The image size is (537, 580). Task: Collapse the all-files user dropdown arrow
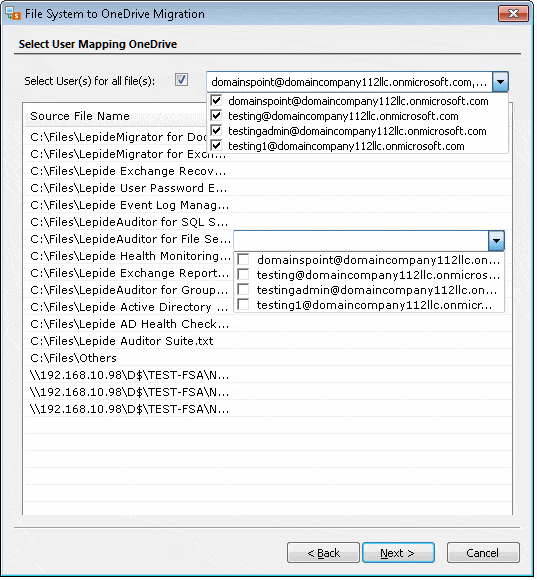click(500, 82)
